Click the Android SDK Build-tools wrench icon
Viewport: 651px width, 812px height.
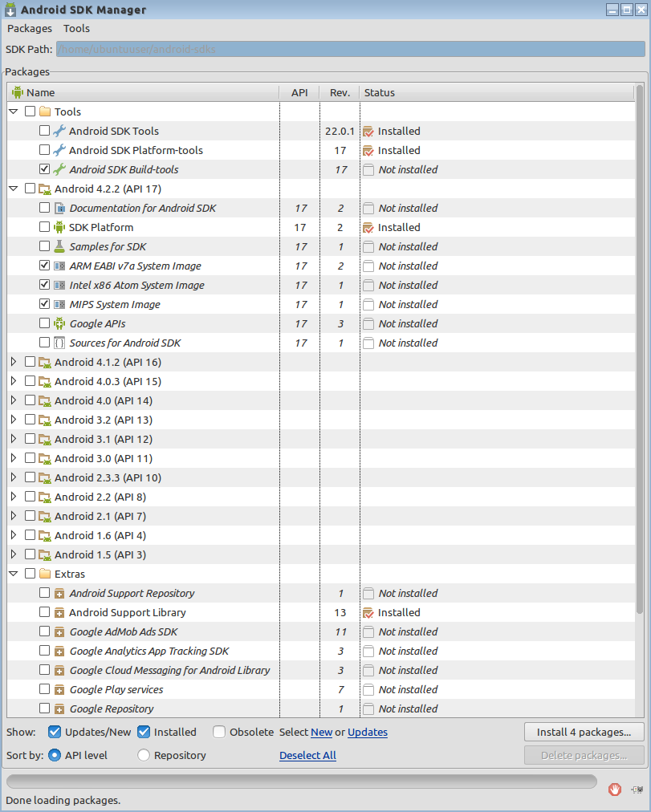pyautogui.click(x=59, y=169)
